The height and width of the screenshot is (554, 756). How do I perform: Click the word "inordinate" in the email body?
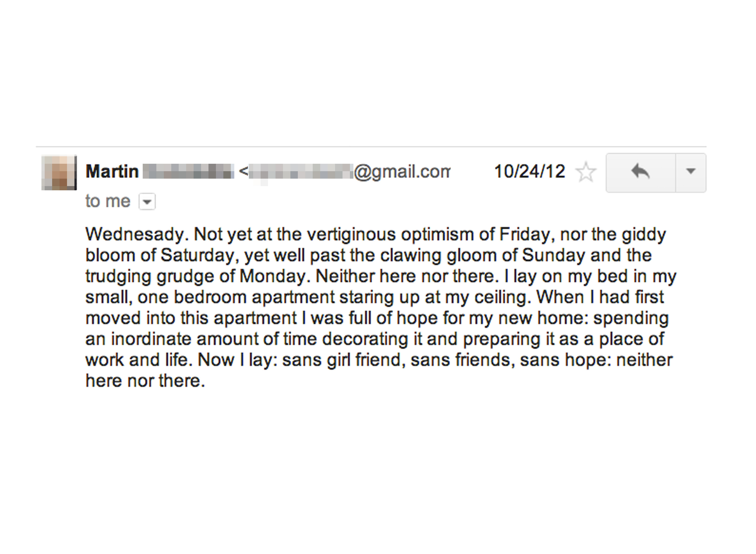tap(151, 339)
